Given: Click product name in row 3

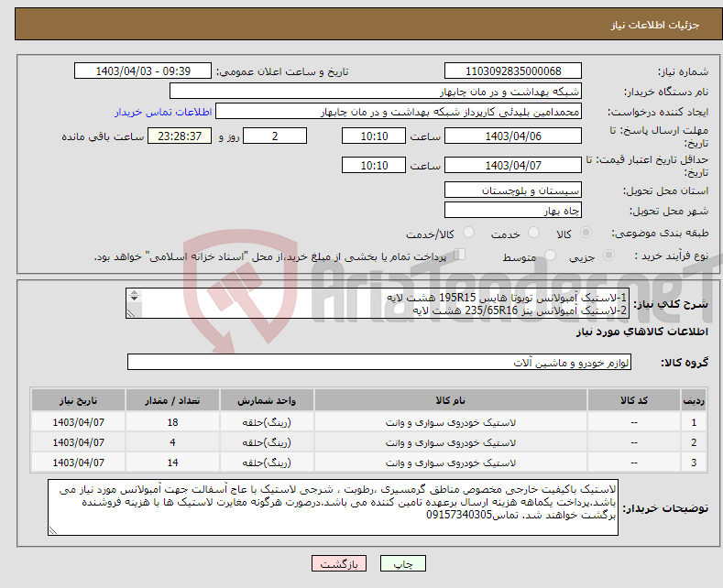Looking at the screenshot, I should tap(451, 463).
